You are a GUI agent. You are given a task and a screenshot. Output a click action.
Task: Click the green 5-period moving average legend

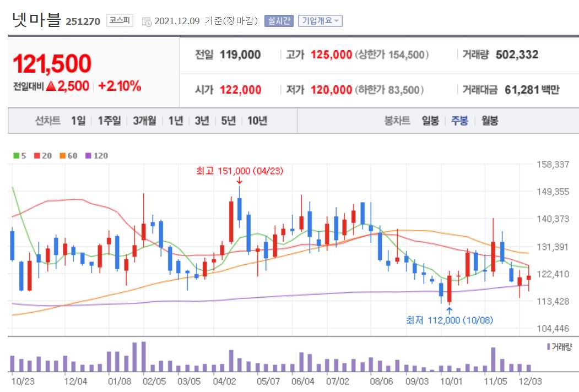tap(20, 156)
